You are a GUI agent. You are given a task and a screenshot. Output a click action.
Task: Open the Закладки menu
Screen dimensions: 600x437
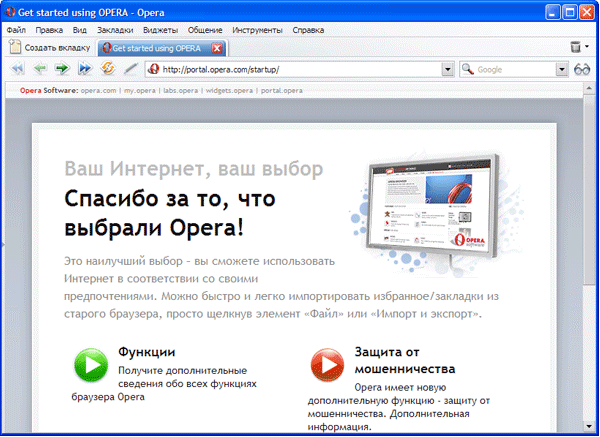pos(115,30)
